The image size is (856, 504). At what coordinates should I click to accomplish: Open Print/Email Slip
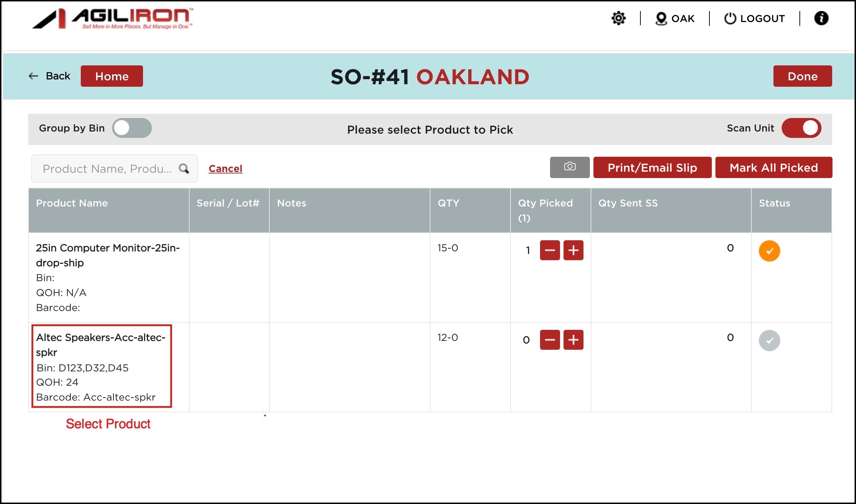[652, 167]
